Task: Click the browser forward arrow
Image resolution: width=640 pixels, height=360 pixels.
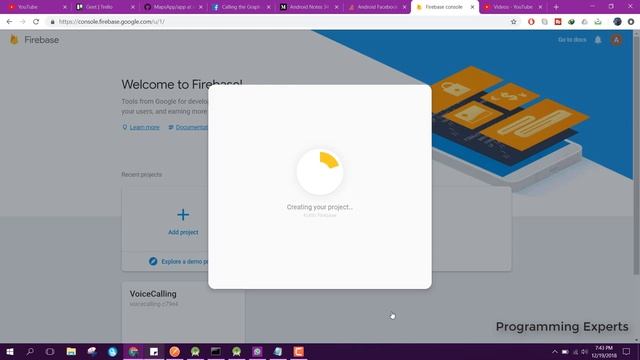Action: pyautogui.click(x=22, y=22)
